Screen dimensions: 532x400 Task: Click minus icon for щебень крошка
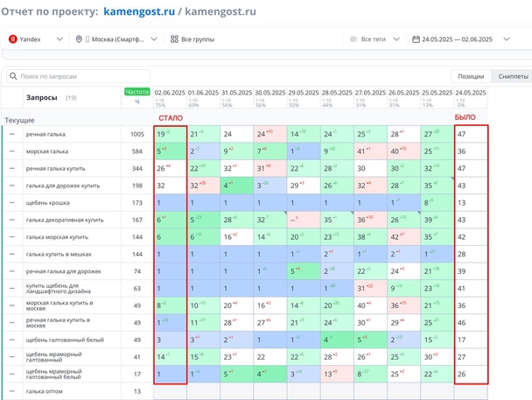(x=12, y=203)
